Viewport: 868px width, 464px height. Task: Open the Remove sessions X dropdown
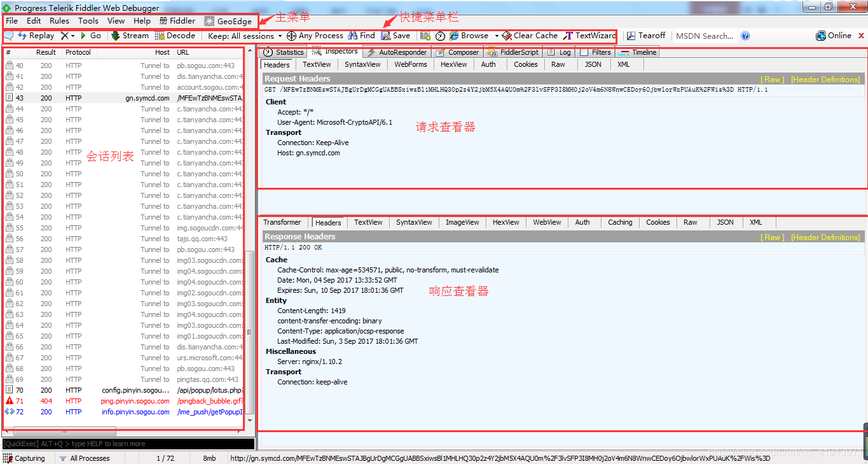[x=68, y=36]
